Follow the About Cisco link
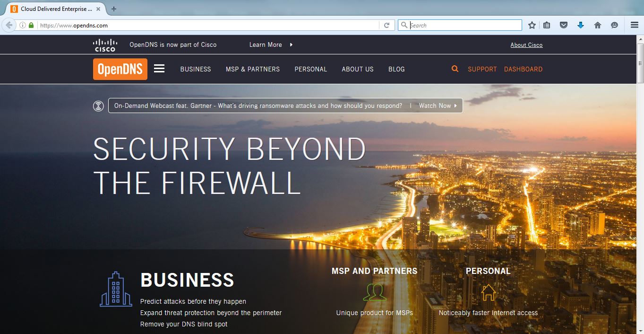This screenshot has height=334, width=644. pyautogui.click(x=526, y=45)
